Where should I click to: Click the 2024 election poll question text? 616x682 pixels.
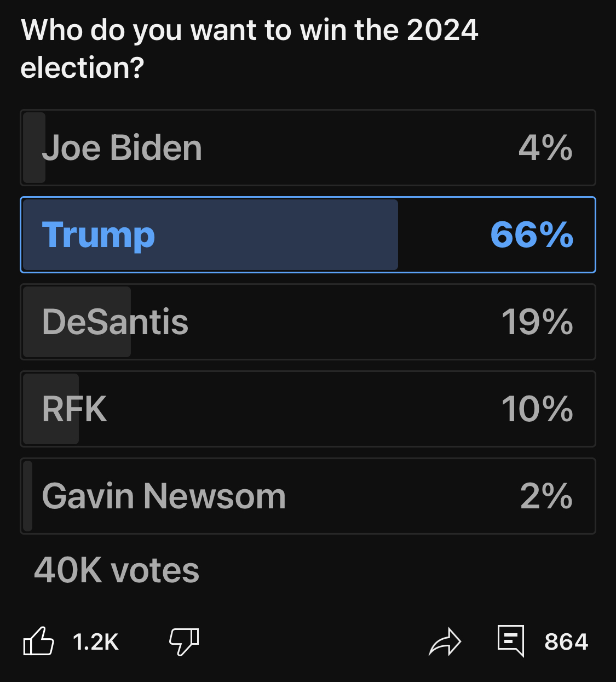(x=249, y=49)
